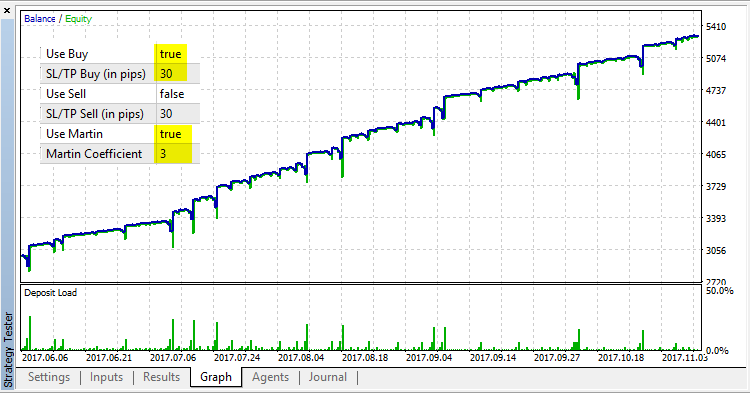The image size is (750, 394).
Task: Click the 2017.09.14 date label
Action: pyautogui.click(x=493, y=358)
